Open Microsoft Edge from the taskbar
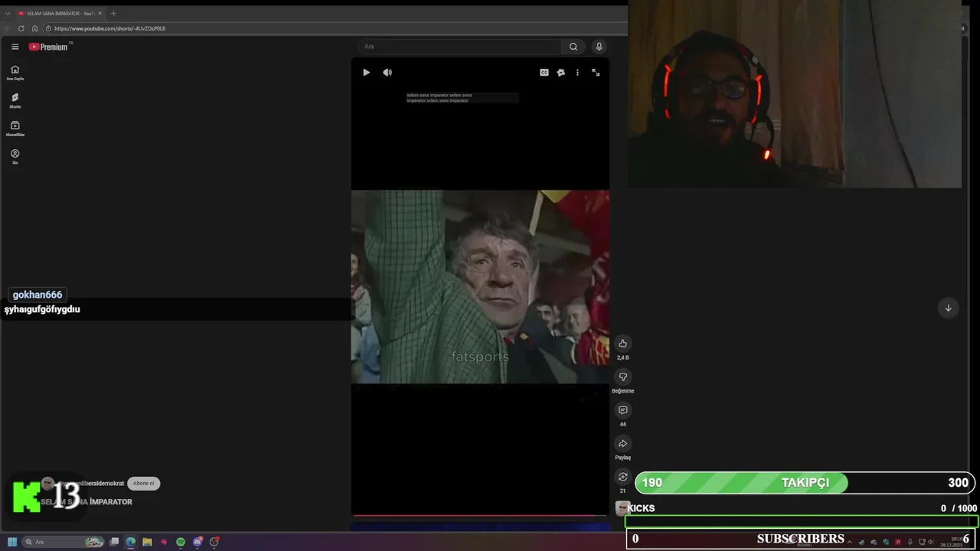 click(131, 542)
